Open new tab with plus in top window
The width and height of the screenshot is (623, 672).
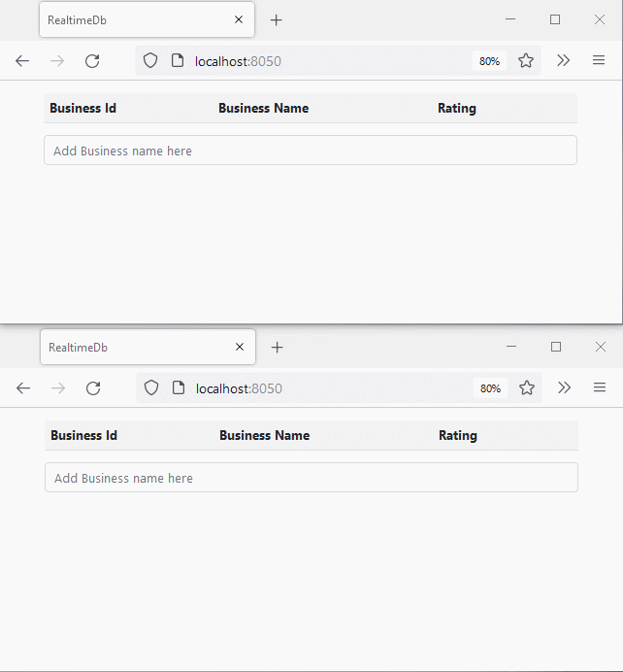[277, 20]
